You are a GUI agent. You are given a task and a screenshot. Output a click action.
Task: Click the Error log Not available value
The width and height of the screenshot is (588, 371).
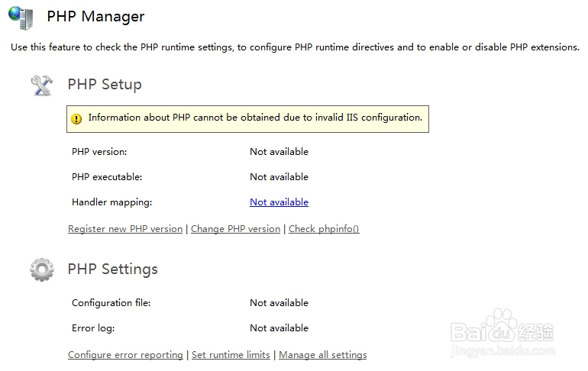279,328
